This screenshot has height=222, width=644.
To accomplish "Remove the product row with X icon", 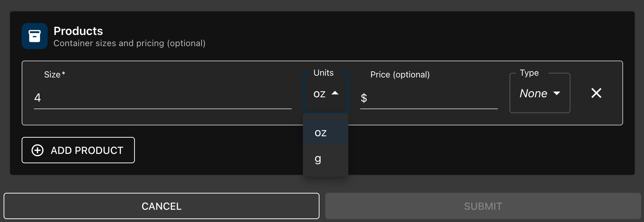I will click(x=596, y=93).
